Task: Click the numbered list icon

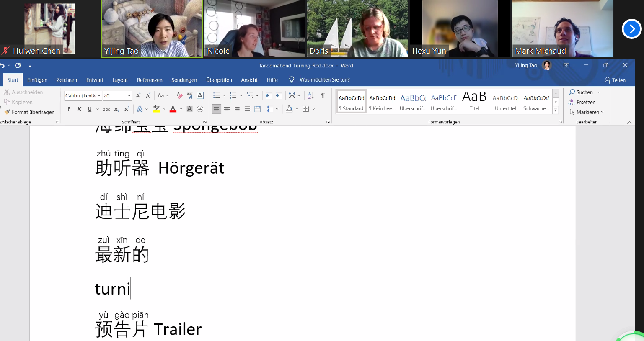Action: point(233,96)
